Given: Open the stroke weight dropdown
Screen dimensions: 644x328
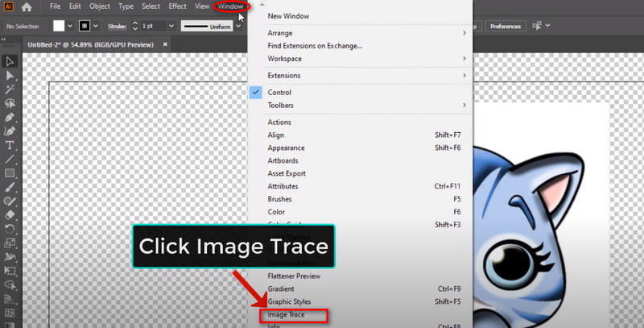Looking at the screenshot, I should pyautogui.click(x=171, y=27).
